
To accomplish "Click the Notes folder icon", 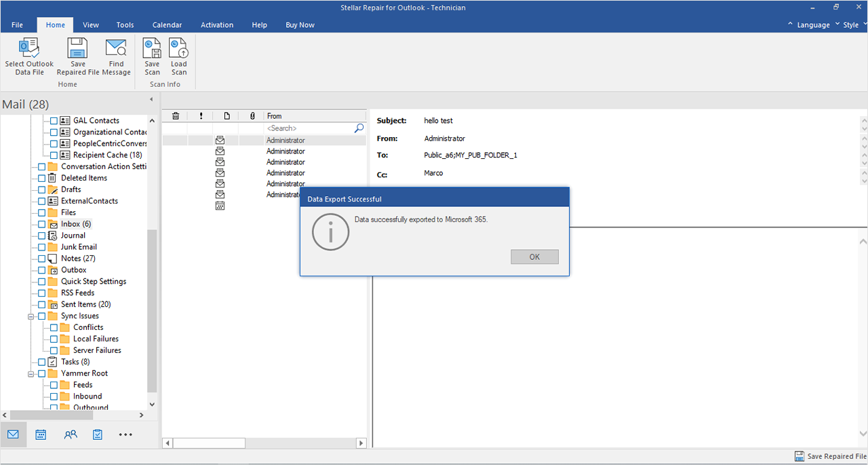I will pos(53,259).
